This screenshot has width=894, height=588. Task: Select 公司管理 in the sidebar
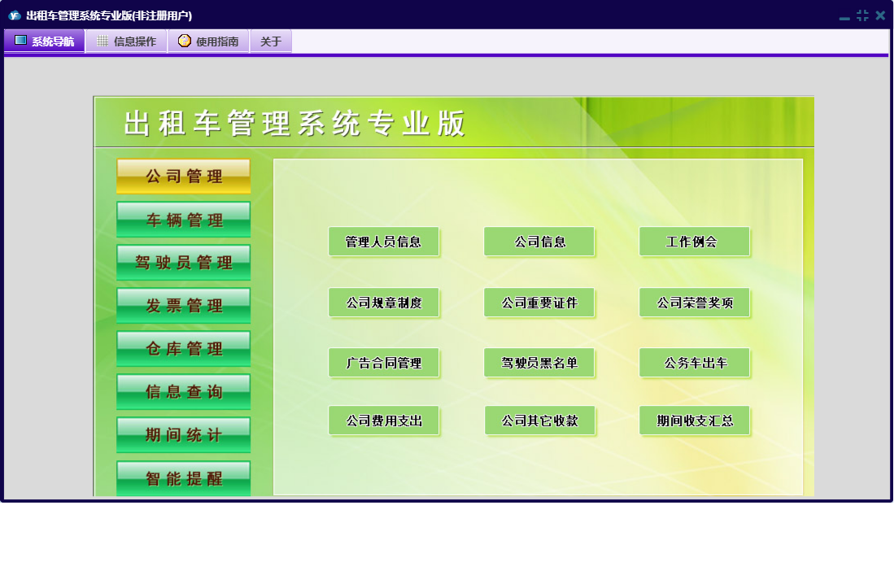(x=184, y=176)
